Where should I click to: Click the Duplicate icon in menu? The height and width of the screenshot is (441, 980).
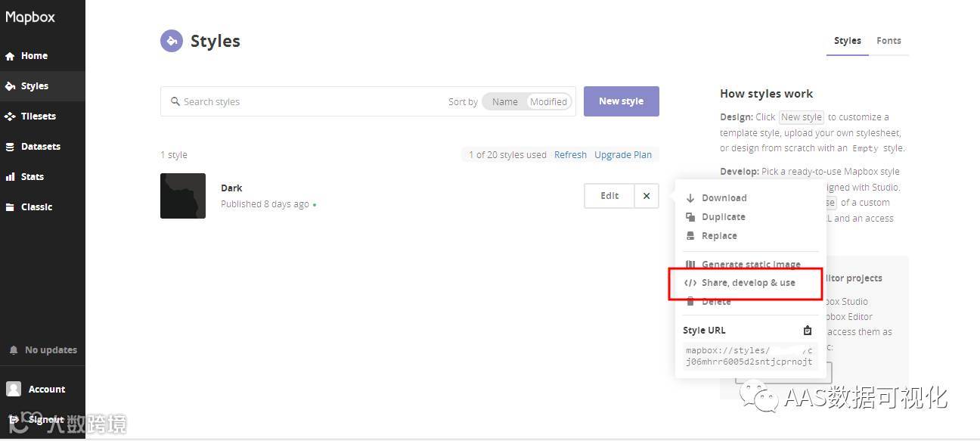(690, 217)
